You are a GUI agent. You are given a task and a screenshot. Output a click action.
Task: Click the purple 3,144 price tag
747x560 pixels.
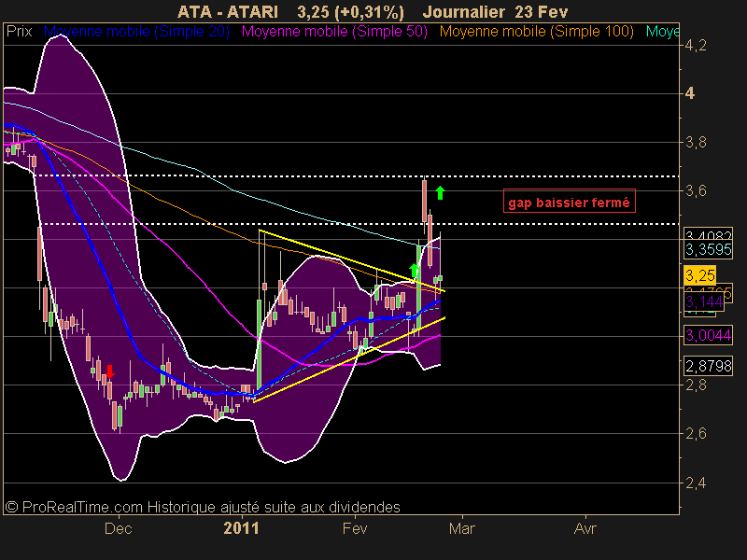coord(704,301)
